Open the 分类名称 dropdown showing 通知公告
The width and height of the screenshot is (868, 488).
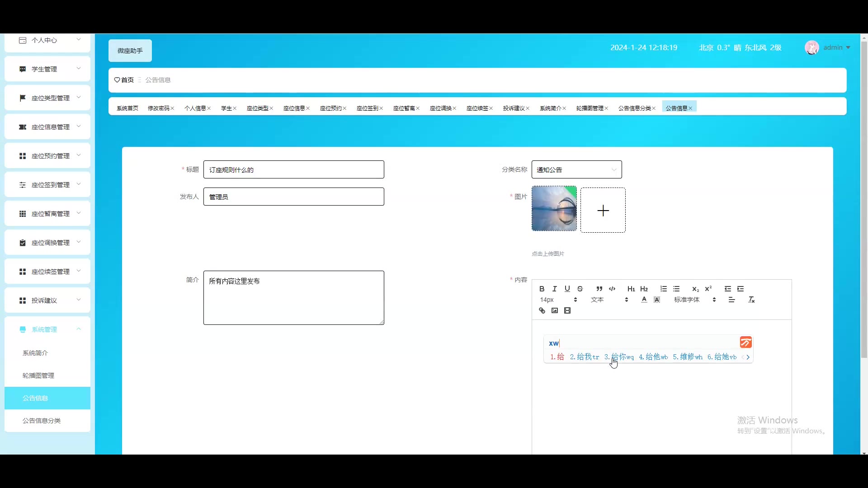tap(576, 169)
